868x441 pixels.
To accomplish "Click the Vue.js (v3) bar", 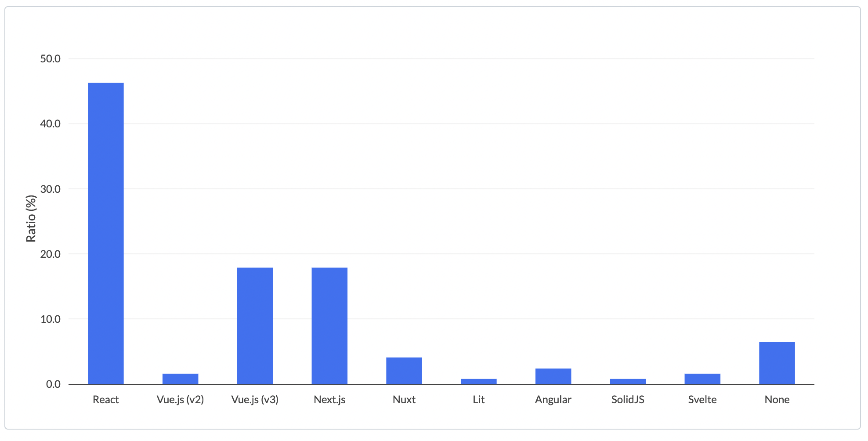I will [255, 326].
